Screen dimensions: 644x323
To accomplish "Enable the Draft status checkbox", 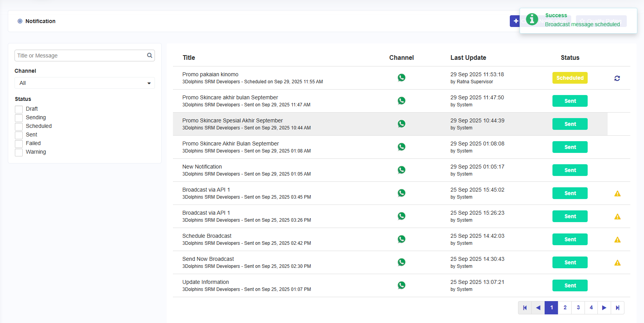I will (19, 109).
